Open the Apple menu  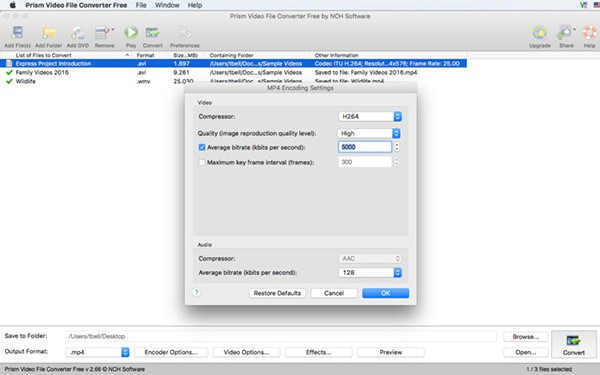tap(13, 5)
